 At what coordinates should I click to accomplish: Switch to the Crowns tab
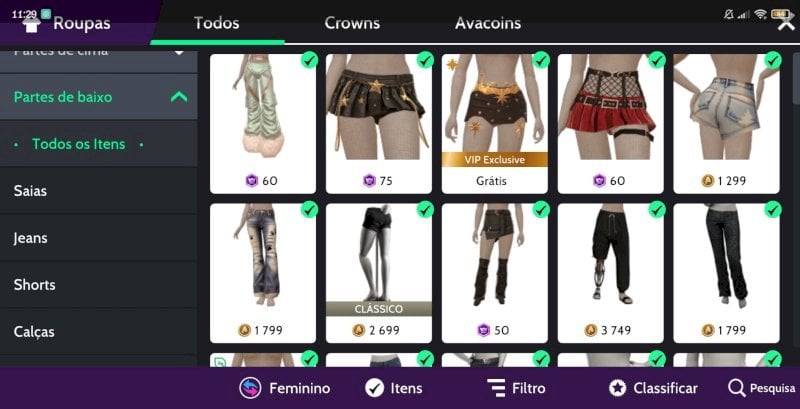point(352,23)
